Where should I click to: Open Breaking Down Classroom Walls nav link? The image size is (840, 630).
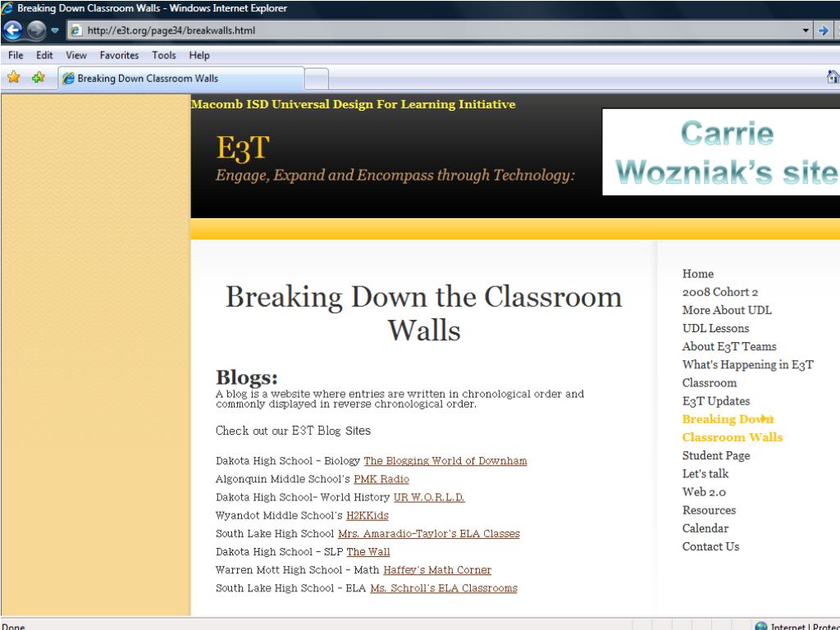click(x=732, y=428)
